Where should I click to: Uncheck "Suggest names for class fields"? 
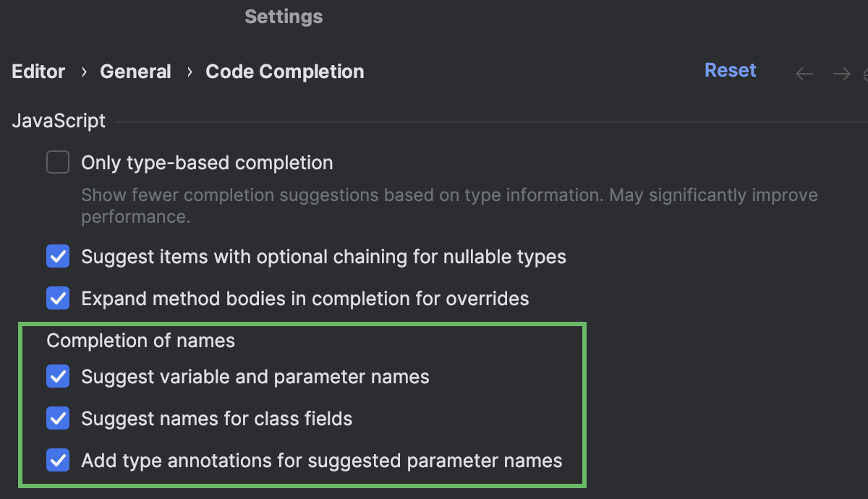pyautogui.click(x=57, y=418)
